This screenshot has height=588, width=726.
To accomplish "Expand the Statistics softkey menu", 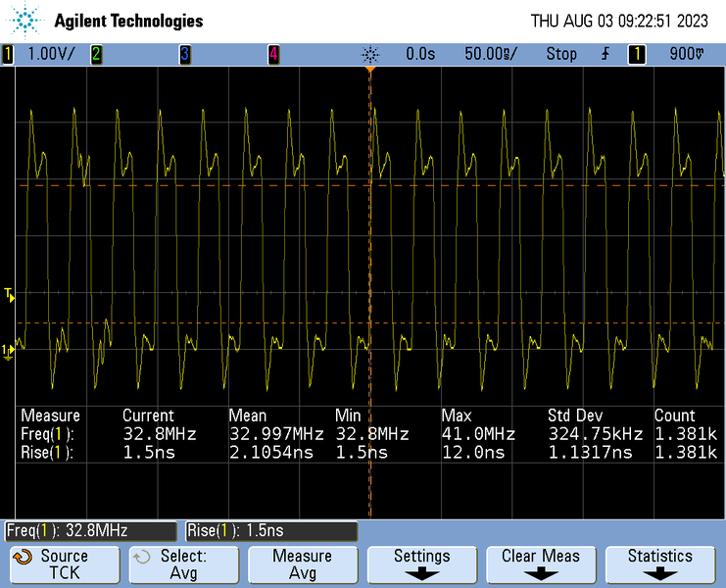I will [x=659, y=563].
